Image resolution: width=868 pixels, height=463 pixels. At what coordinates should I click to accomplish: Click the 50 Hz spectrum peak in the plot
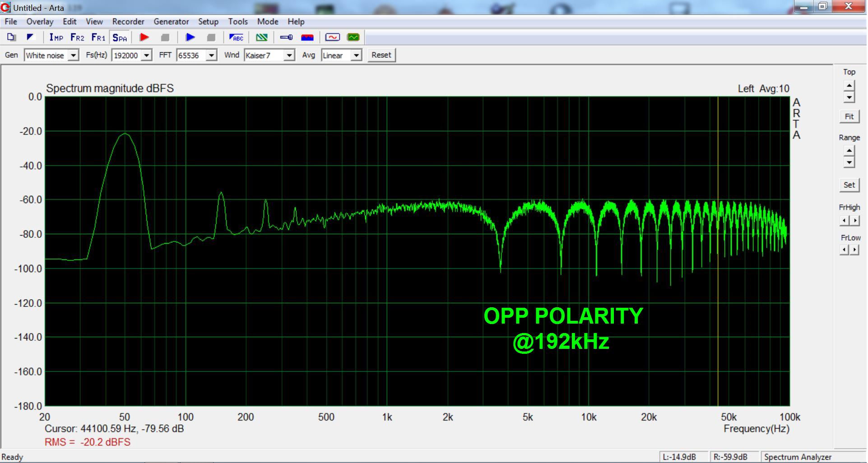coord(125,134)
